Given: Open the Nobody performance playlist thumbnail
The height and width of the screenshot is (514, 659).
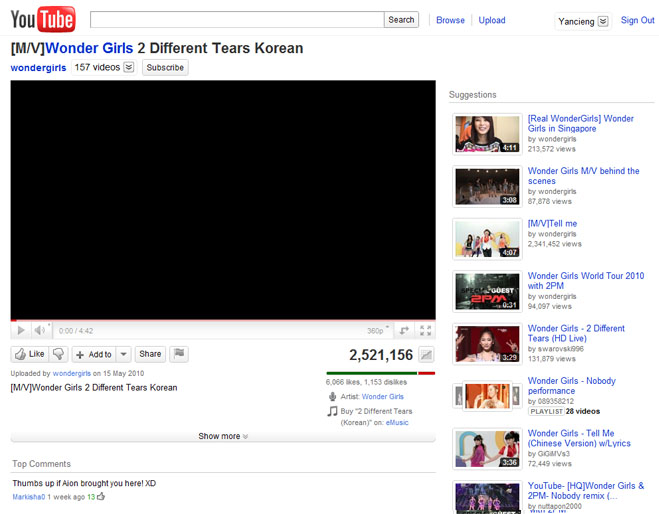Looking at the screenshot, I should coord(487,396).
